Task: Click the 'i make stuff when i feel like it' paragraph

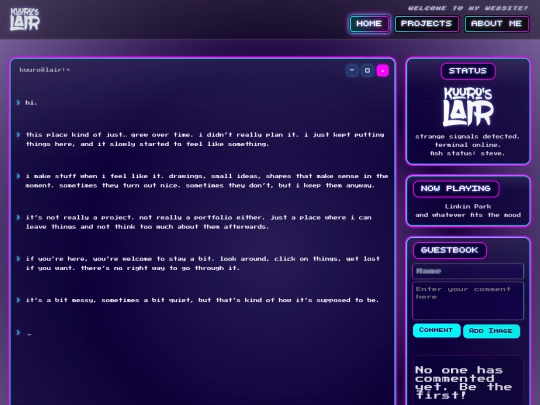Action: click(207, 180)
